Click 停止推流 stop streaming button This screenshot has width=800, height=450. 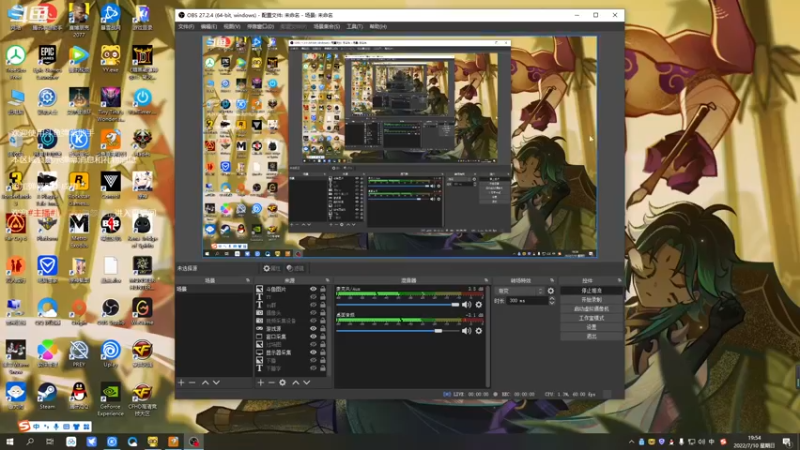pyautogui.click(x=591, y=290)
